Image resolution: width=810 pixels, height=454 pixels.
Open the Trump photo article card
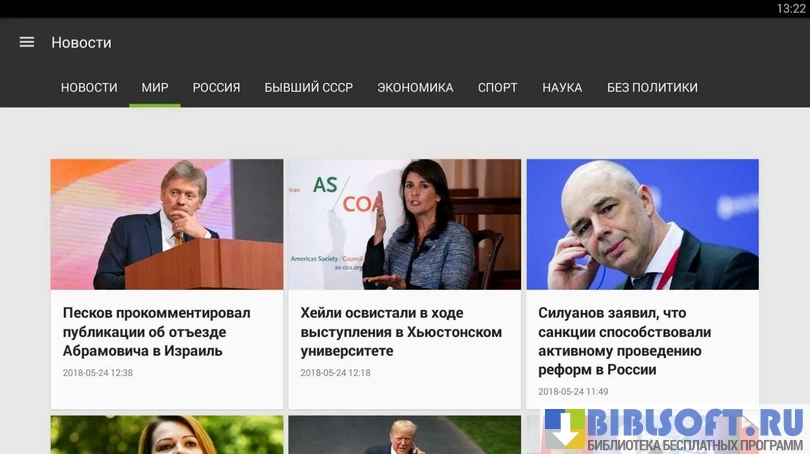404,435
